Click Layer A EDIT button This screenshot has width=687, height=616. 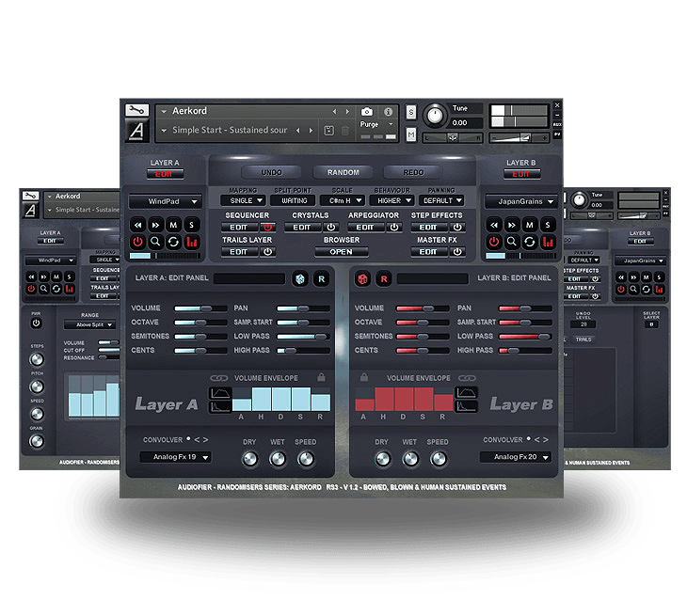pyautogui.click(x=165, y=174)
